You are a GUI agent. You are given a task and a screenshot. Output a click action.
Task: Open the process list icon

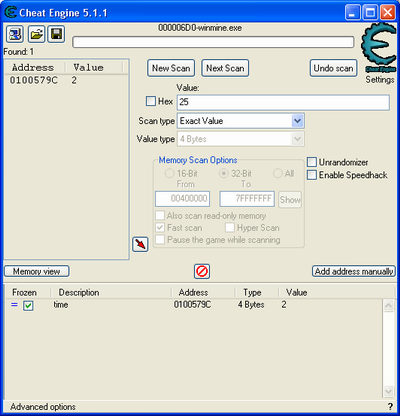[15, 34]
